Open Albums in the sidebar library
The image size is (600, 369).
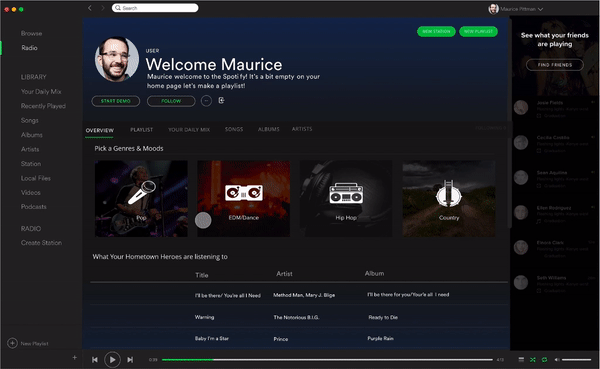[x=32, y=135]
